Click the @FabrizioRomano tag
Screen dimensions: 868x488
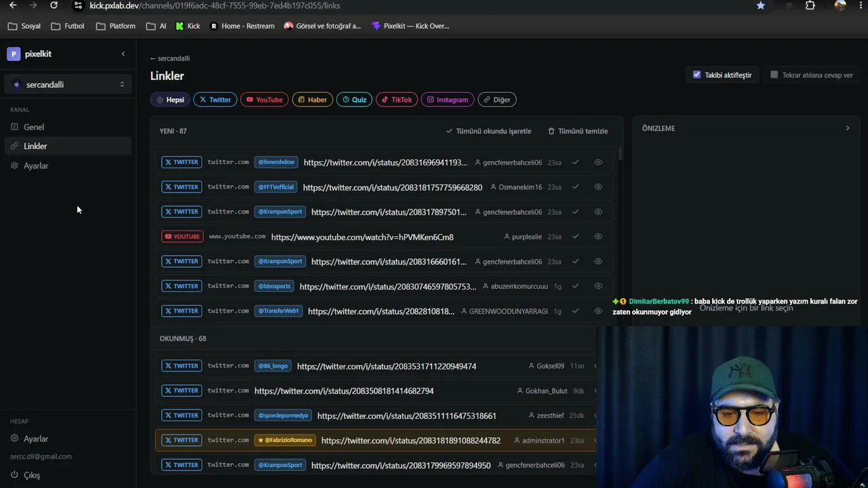285,440
